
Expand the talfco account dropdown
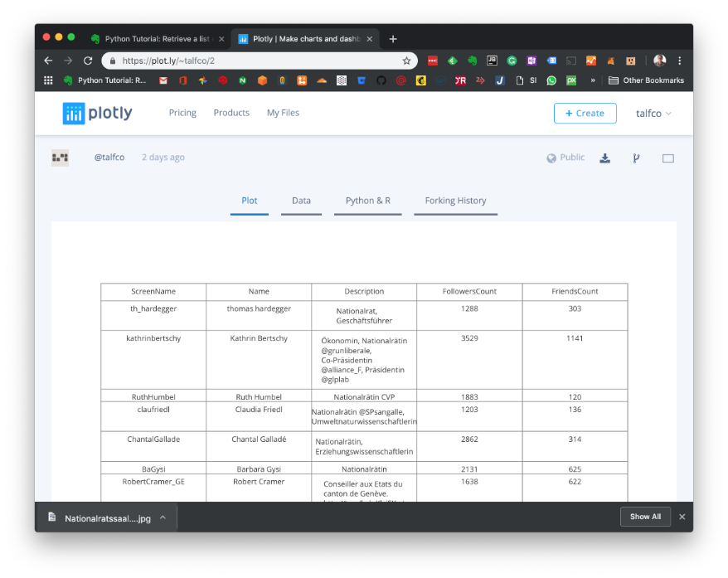click(653, 114)
